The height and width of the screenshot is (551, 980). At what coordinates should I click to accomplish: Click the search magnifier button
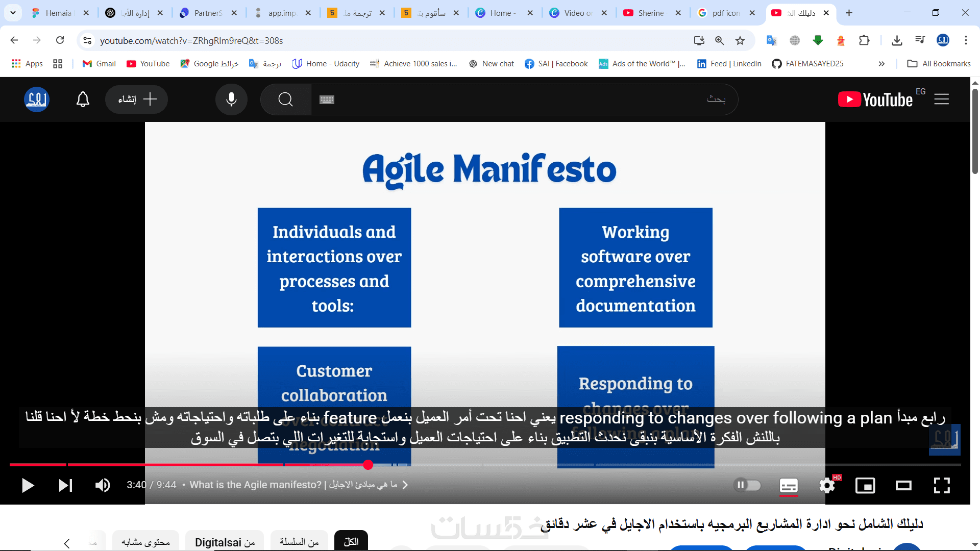click(286, 99)
